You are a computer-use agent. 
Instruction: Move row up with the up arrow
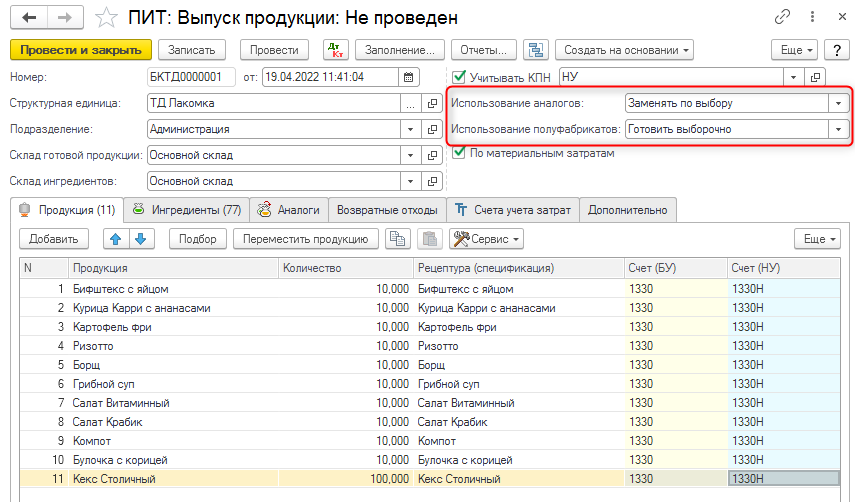pos(115,239)
